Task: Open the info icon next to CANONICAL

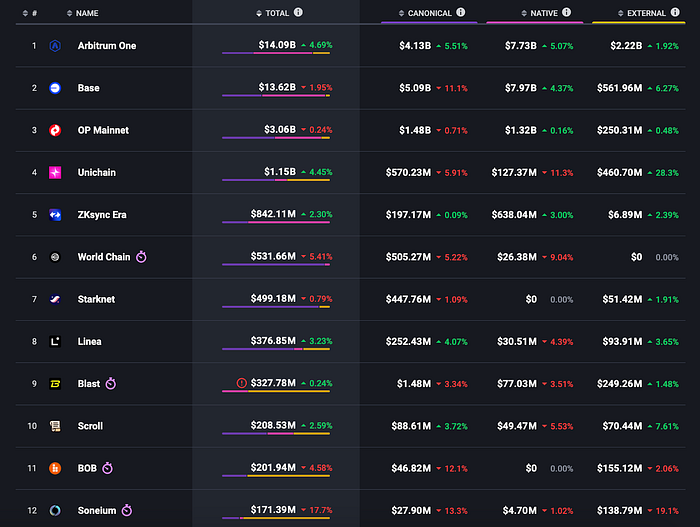Action: pos(461,13)
